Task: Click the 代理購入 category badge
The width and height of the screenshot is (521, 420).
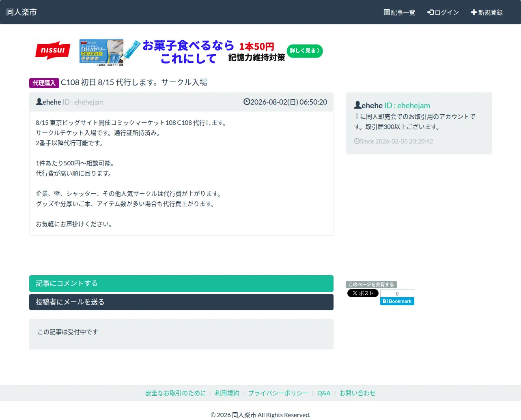Action: [x=44, y=83]
